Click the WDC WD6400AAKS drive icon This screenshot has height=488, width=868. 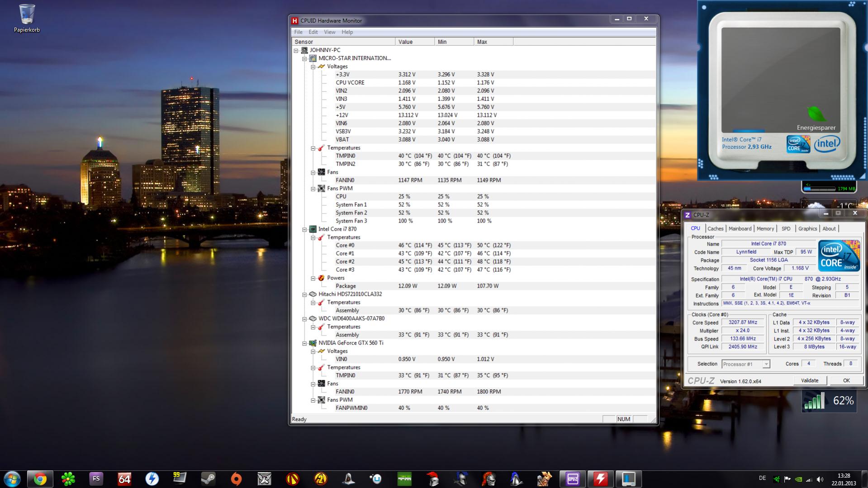click(313, 318)
